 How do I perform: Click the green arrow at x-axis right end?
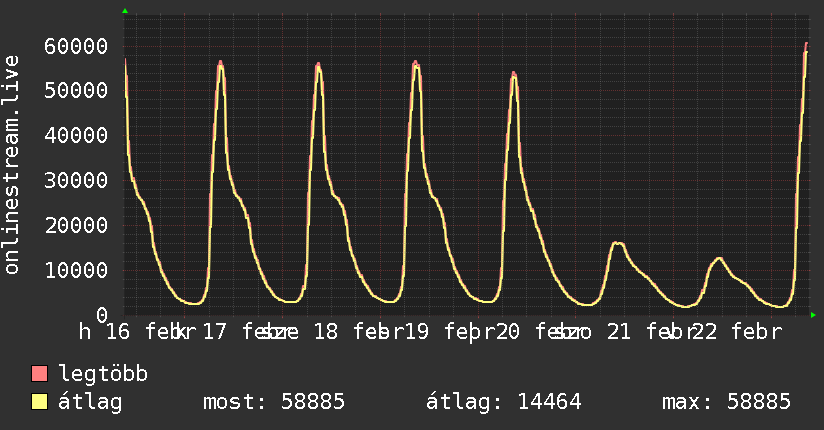814,315
